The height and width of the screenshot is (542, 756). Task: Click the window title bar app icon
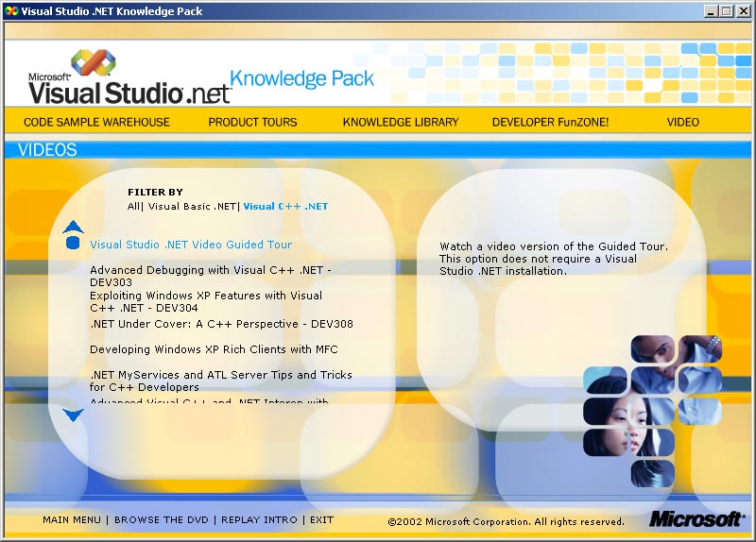pos(12,11)
